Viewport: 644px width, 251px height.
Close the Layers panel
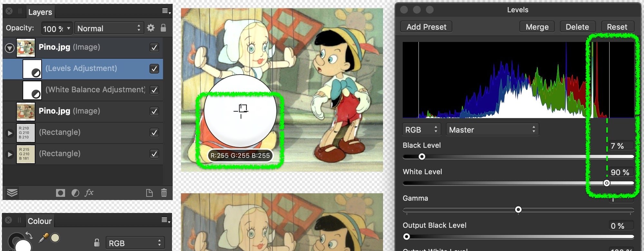coord(9,11)
